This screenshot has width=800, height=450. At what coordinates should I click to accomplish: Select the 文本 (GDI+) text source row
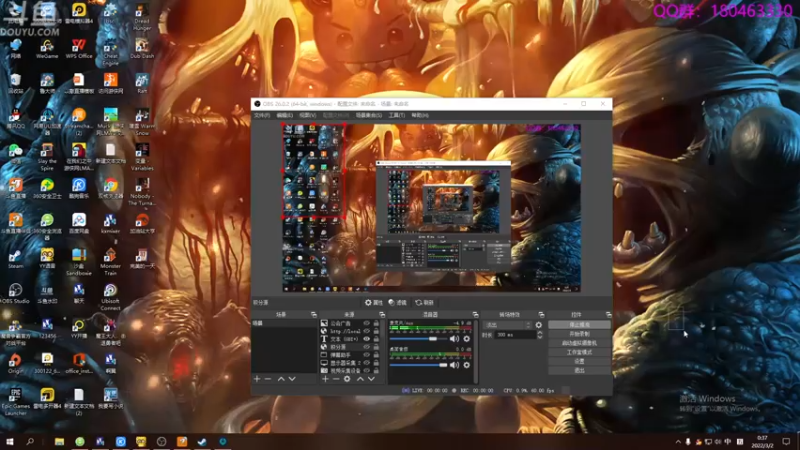click(351, 339)
